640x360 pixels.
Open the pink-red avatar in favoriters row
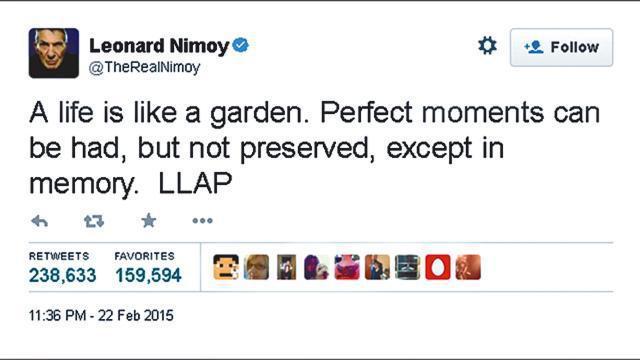click(347, 267)
